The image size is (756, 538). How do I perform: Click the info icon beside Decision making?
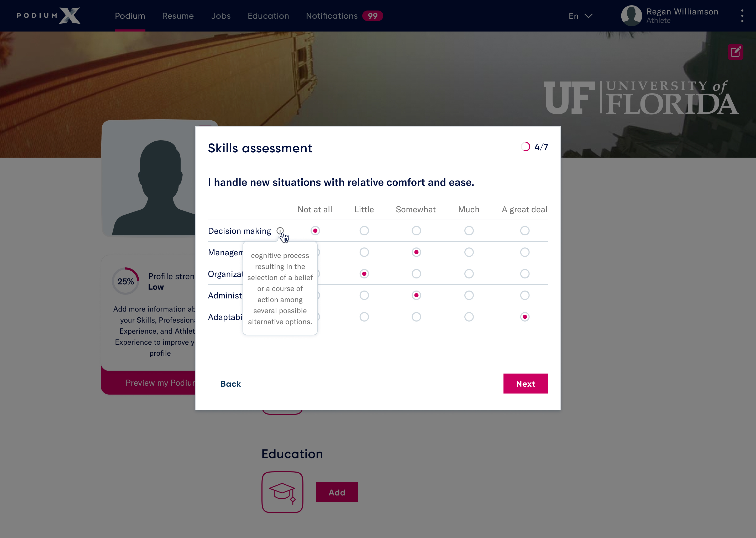coord(280,231)
